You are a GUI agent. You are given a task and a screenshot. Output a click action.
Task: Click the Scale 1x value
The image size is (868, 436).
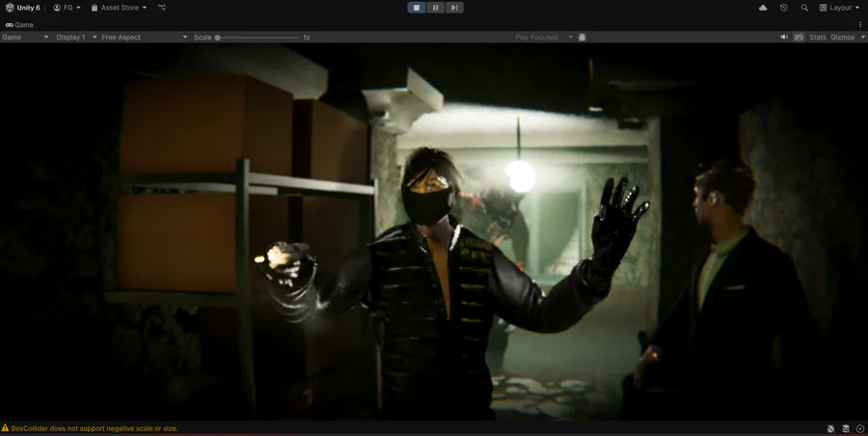point(306,37)
